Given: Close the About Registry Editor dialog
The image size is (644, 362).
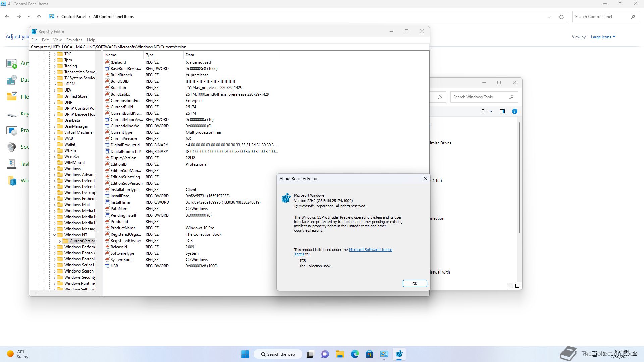Looking at the screenshot, I should (x=425, y=178).
